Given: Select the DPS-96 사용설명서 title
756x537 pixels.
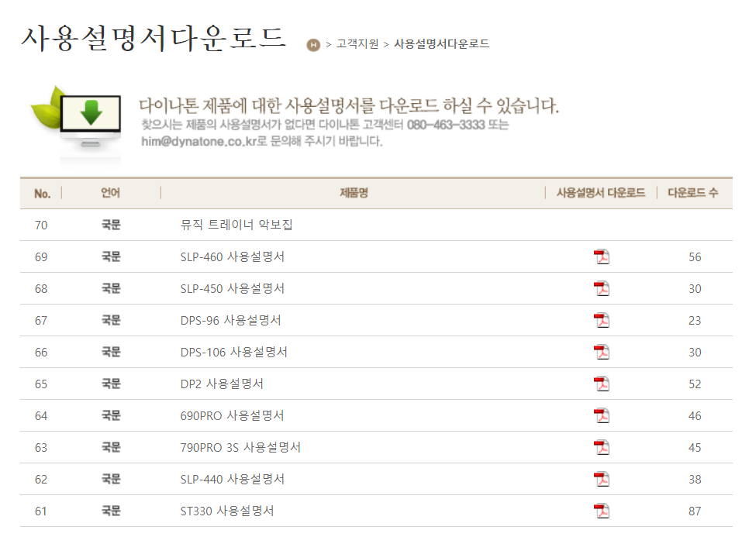Looking at the screenshot, I should 230,321.
